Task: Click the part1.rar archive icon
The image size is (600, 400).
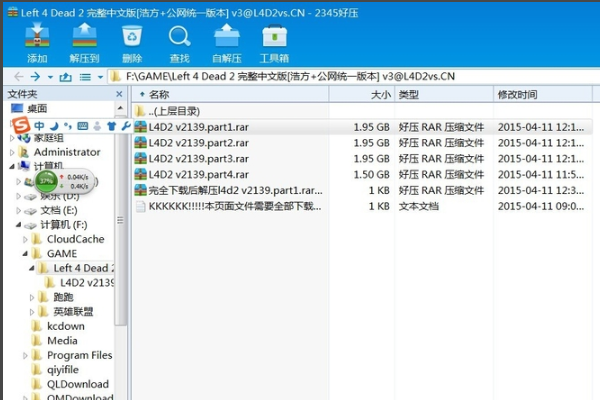Action: (140, 127)
